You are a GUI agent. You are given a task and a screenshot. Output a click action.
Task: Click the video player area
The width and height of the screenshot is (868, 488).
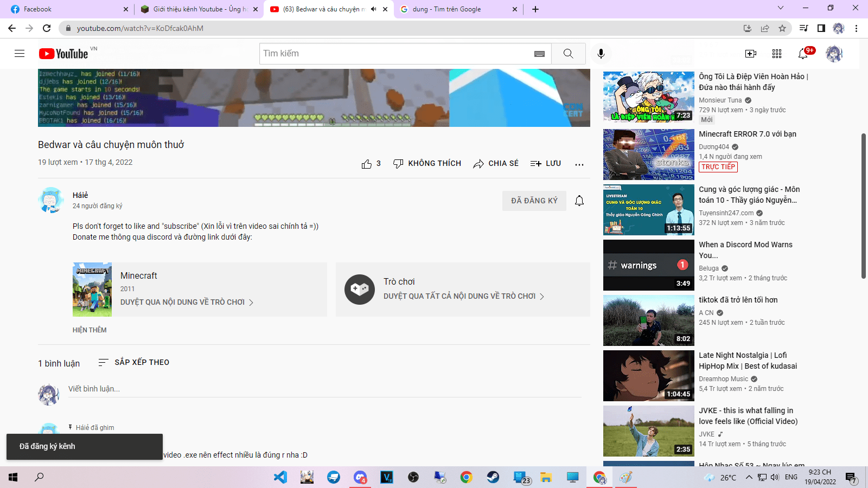(314, 98)
